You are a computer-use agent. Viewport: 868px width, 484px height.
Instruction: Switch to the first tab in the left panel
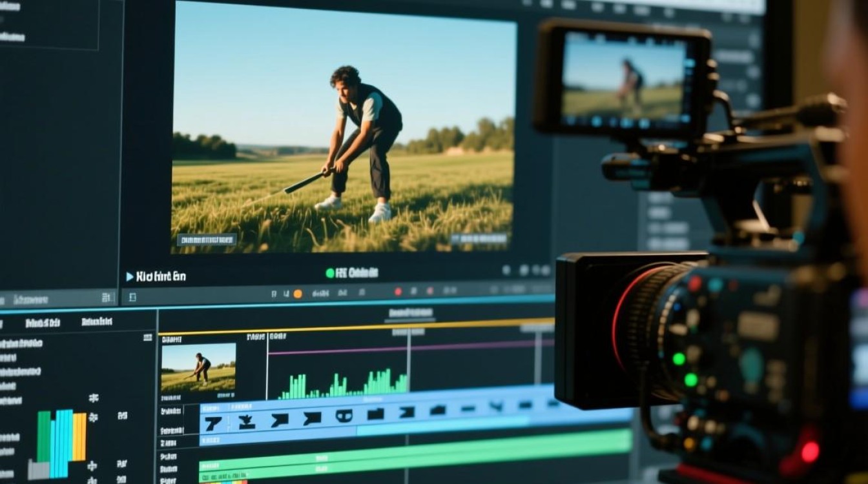43,323
